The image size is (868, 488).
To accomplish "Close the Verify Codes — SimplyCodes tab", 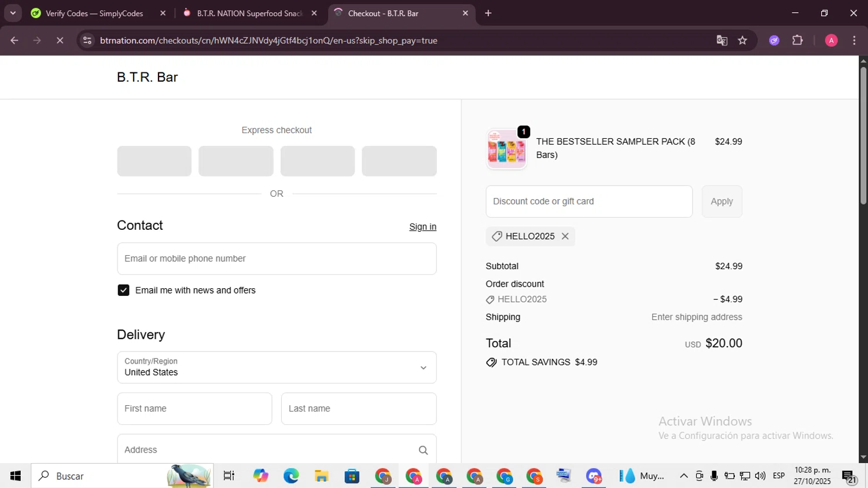I will 163,13.
